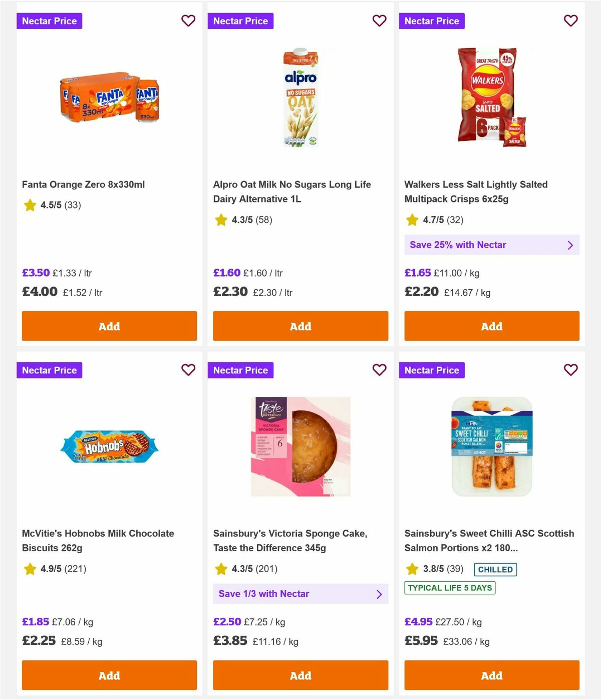Screen dimensions: 601x700
Task: Expand the 'Save 1/3 with Nectar' offer chevron
Action: (379, 594)
